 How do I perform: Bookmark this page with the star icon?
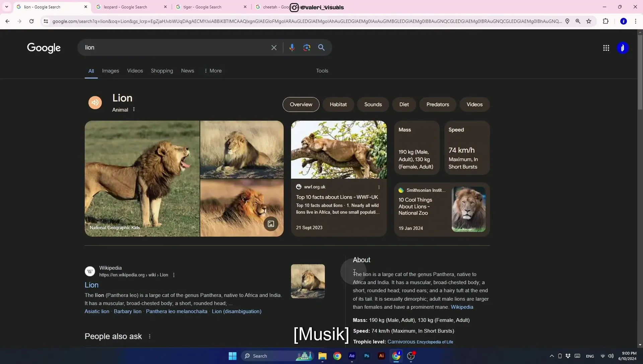[x=589, y=21]
